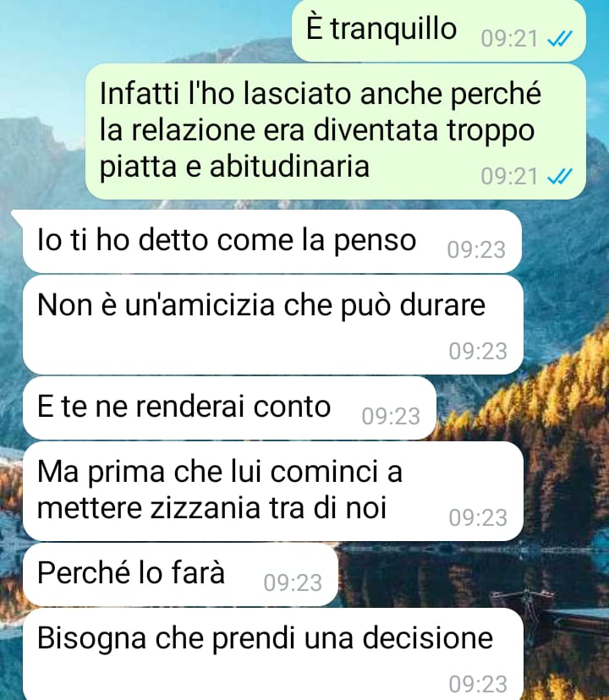609x700 pixels.
Task: Click the 09:23 timestamp under 'può durare'
Action: coord(478,351)
